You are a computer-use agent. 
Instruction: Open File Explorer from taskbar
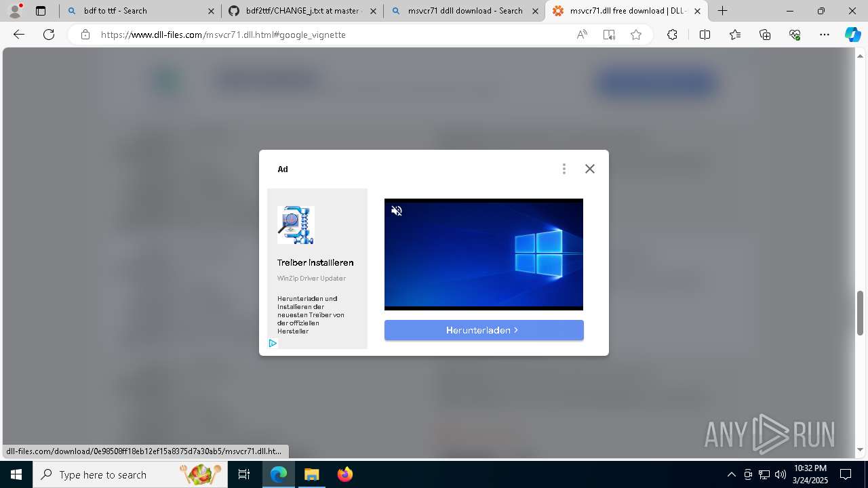point(311,474)
